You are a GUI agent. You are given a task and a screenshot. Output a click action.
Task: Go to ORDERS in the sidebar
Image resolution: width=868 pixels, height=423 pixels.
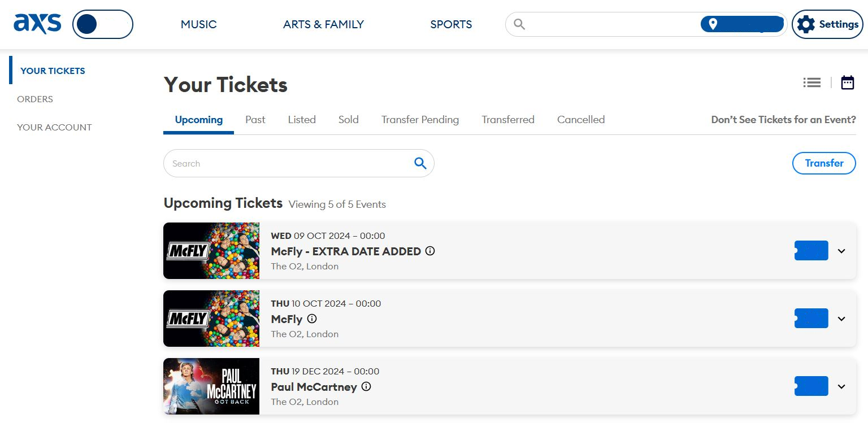pos(35,99)
